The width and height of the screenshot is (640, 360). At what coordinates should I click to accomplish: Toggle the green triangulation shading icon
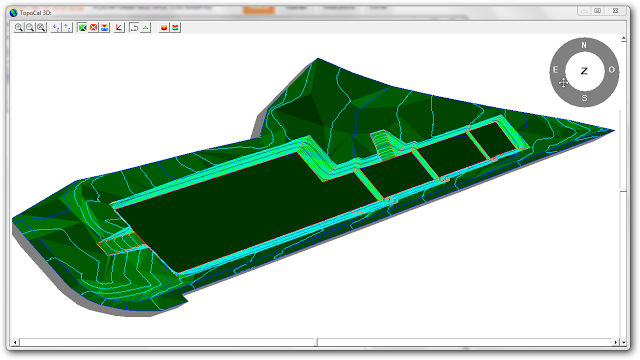coord(82,27)
